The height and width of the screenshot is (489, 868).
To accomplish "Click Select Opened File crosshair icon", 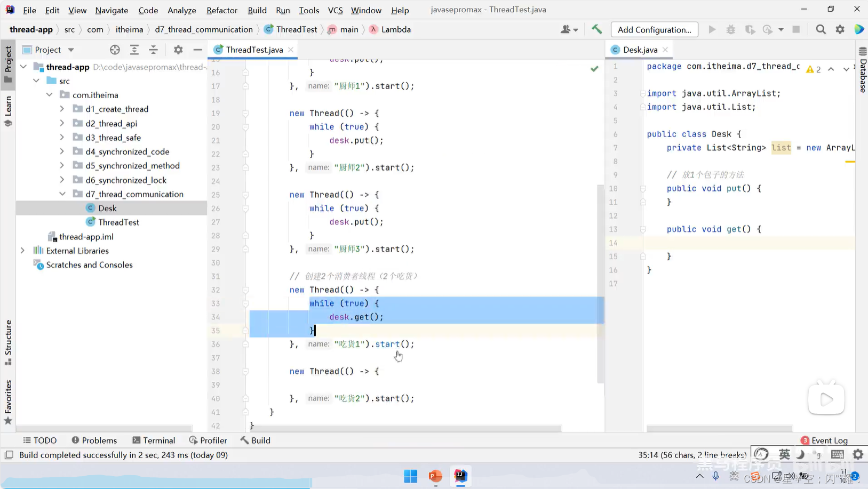I will point(115,49).
